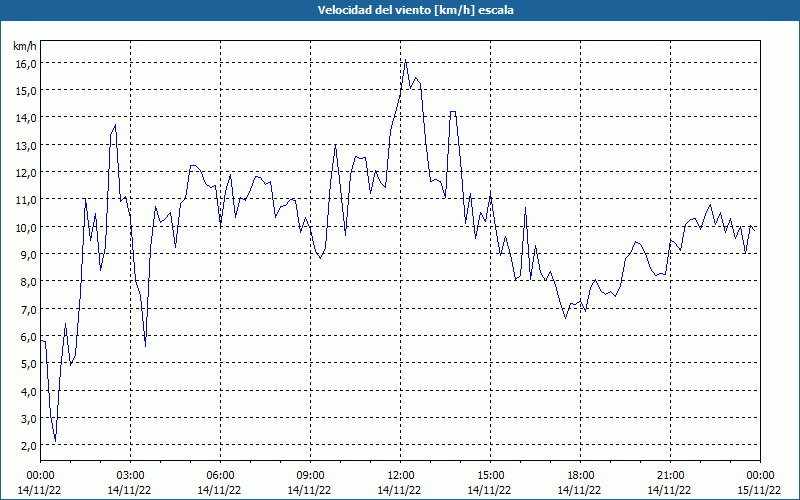The width and height of the screenshot is (800, 500).
Task: Select the '13,0' vertical axis label
Action: click(x=26, y=145)
